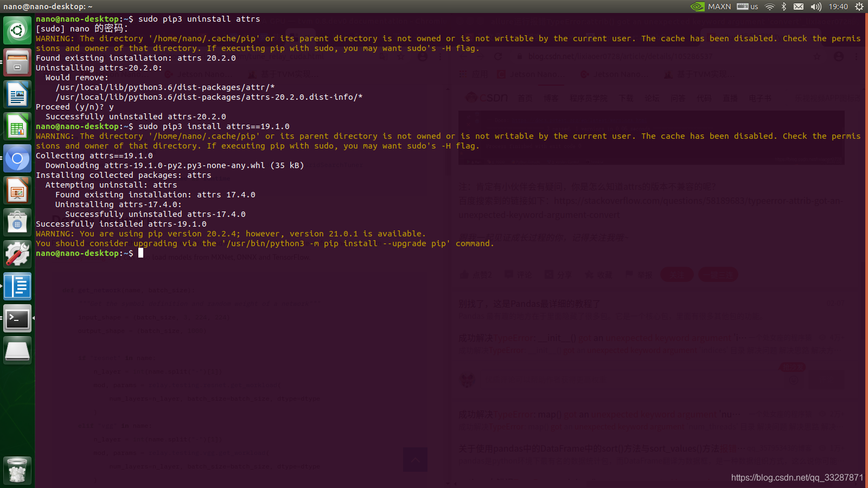The image size is (868, 488).
Task: Open Ubuntu Software store icon
Action: [17, 222]
